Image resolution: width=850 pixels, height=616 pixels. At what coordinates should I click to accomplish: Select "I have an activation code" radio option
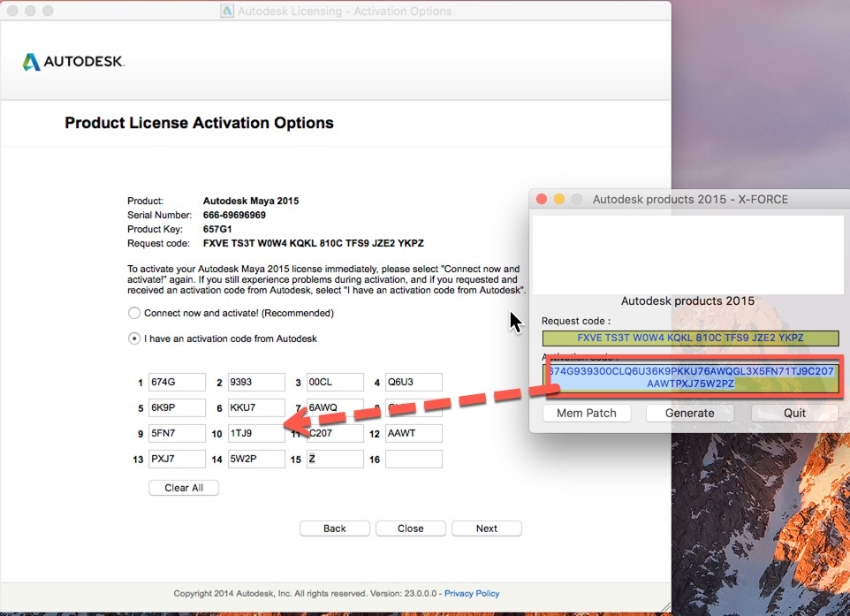[x=134, y=338]
